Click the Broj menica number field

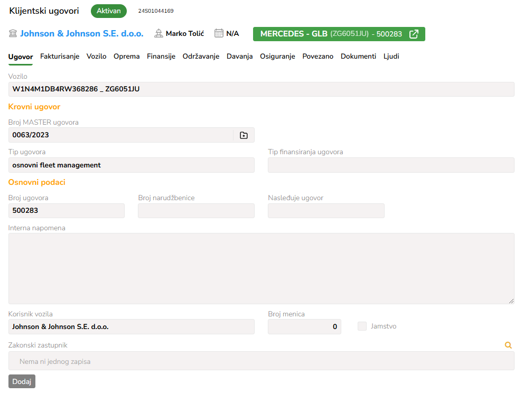[304, 327]
